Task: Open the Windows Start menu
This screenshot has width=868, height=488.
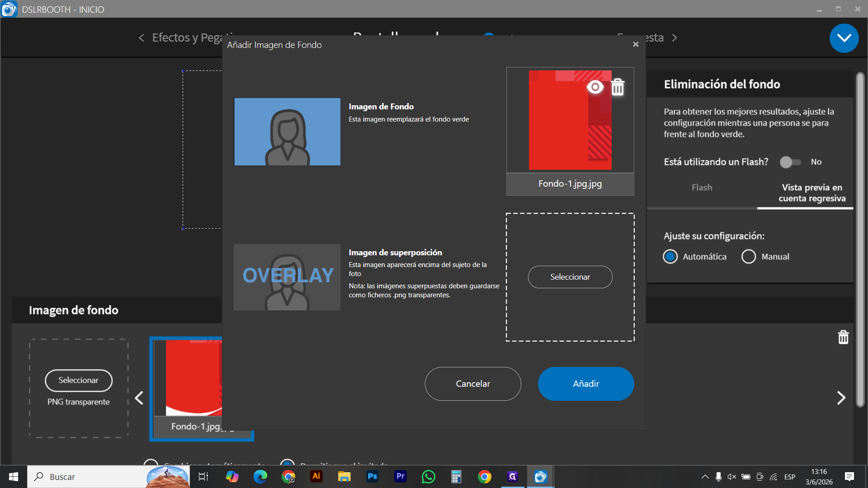Action: (x=14, y=477)
